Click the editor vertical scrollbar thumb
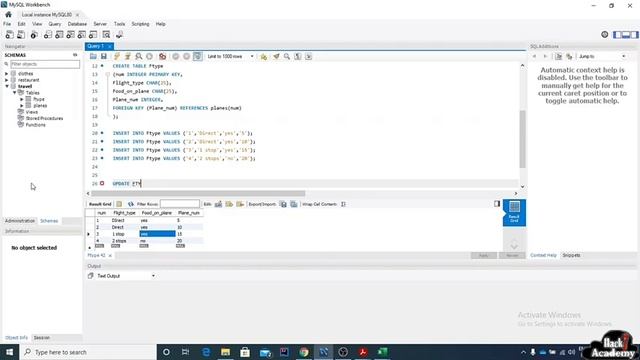This screenshot has width=640, height=360. tap(522, 139)
